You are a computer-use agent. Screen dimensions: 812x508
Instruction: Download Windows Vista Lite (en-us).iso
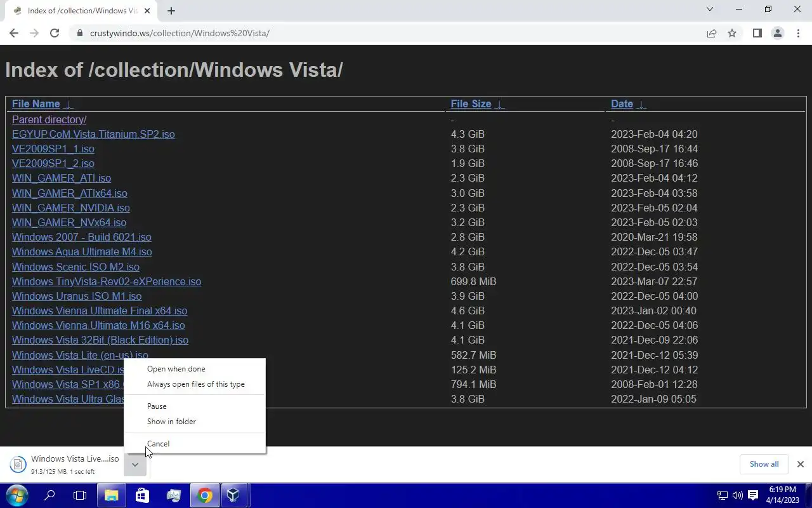pos(80,355)
